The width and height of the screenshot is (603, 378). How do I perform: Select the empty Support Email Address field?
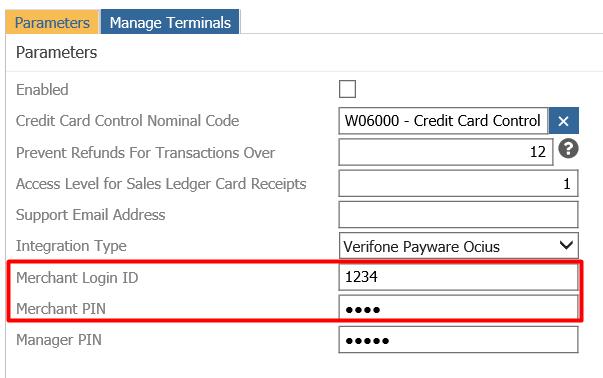[458, 214]
